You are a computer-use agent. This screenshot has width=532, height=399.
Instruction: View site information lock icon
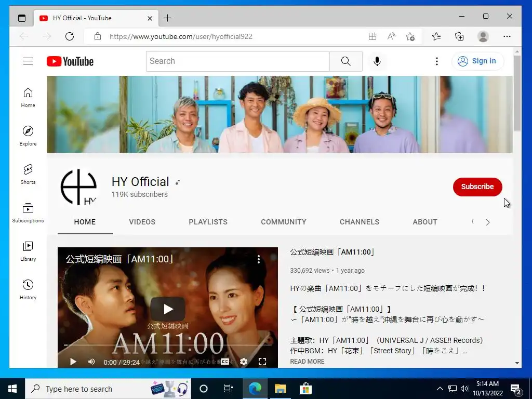pos(98,36)
